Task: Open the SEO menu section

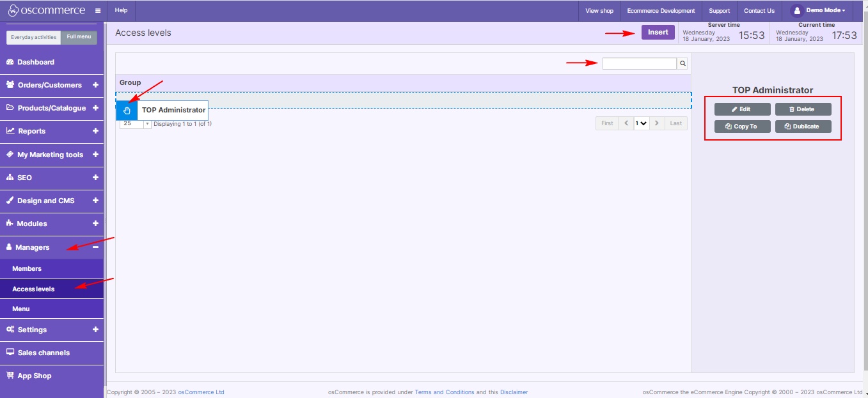Action: pyautogui.click(x=52, y=178)
